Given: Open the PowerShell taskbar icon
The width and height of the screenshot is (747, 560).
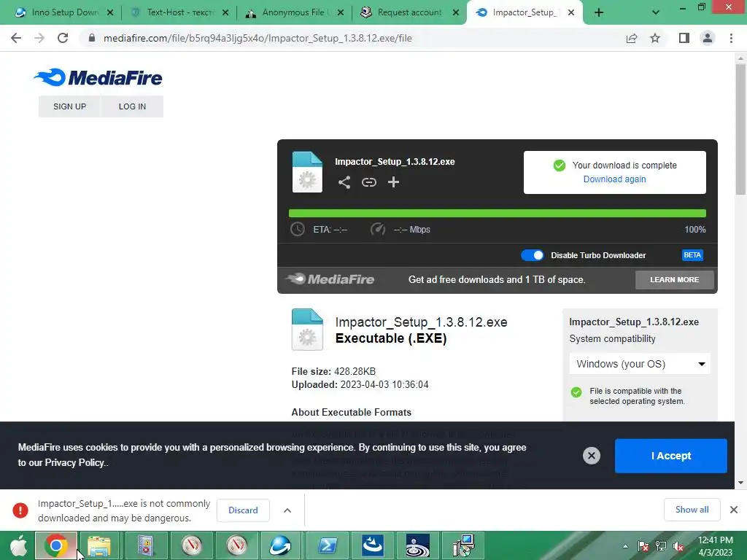Looking at the screenshot, I should 328,545.
